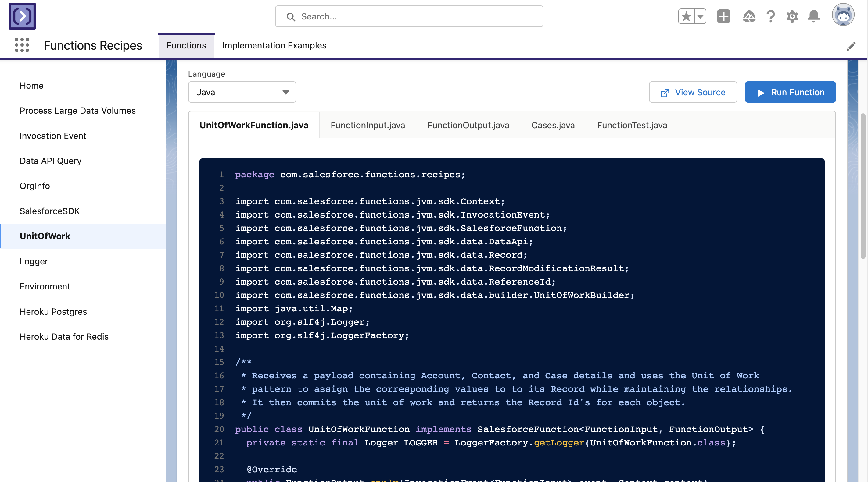Click the Run Function button

pos(790,92)
